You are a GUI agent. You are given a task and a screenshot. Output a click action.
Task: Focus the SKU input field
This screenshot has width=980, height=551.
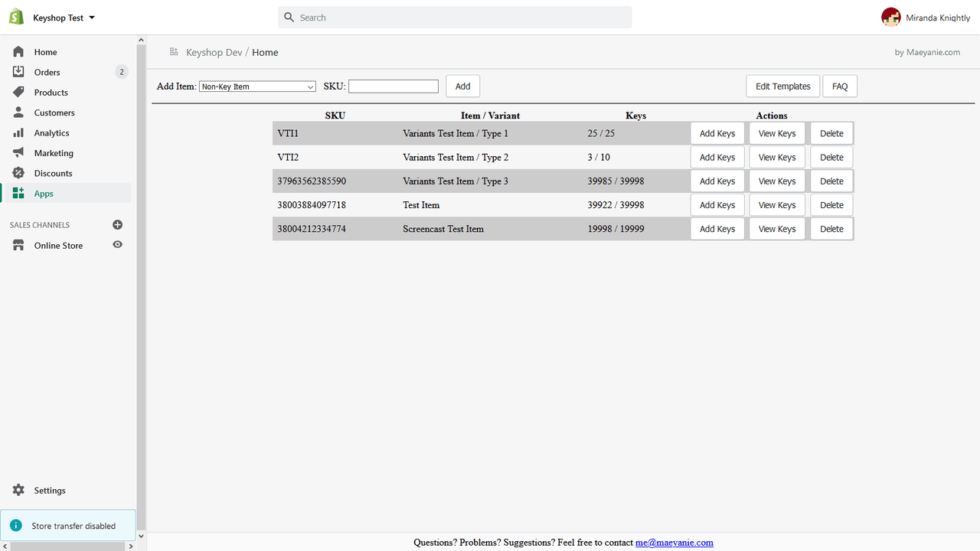point(394,86)
